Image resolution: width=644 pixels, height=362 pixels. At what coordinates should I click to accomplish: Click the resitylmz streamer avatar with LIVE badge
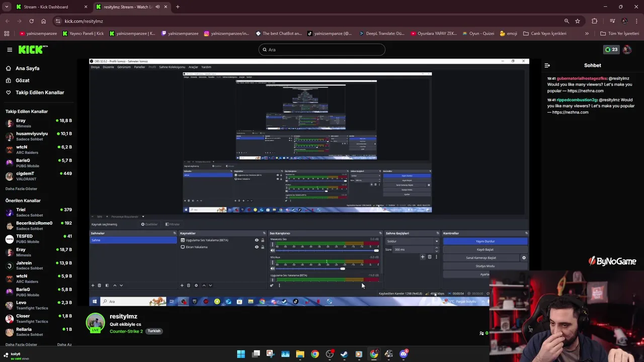95,323
